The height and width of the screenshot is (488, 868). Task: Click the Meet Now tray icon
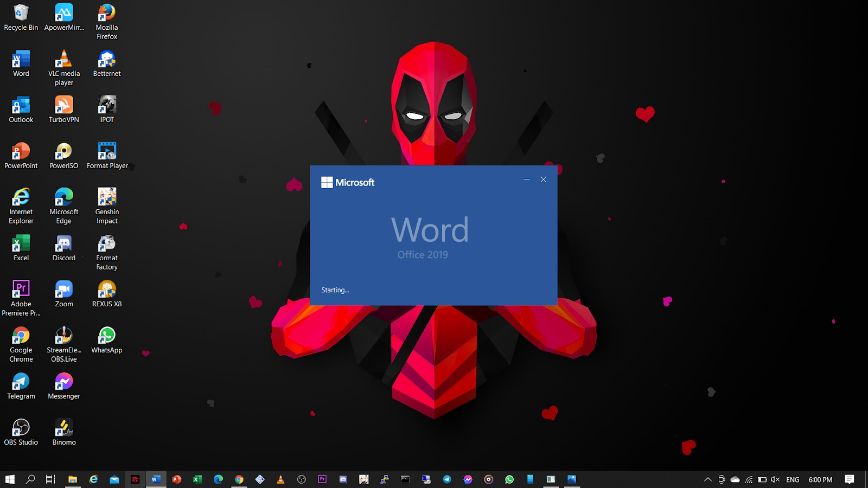(722, 479)
